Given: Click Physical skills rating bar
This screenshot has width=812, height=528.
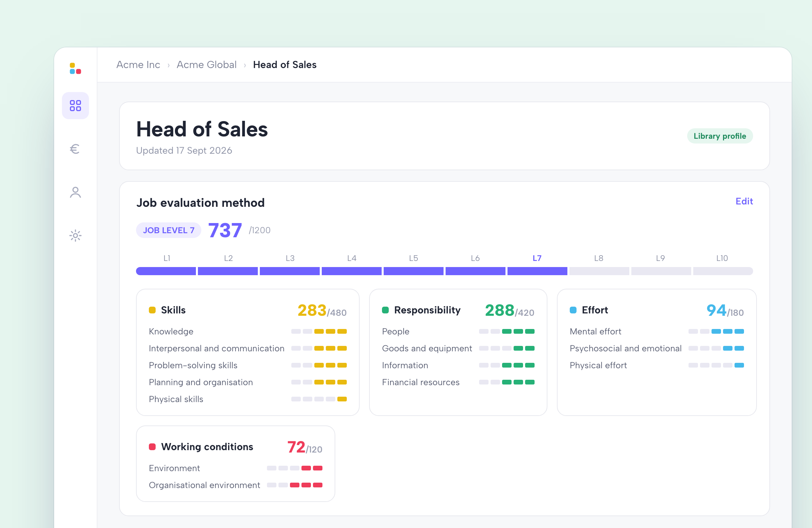Looking at the screenshot, I should (319, 399).
